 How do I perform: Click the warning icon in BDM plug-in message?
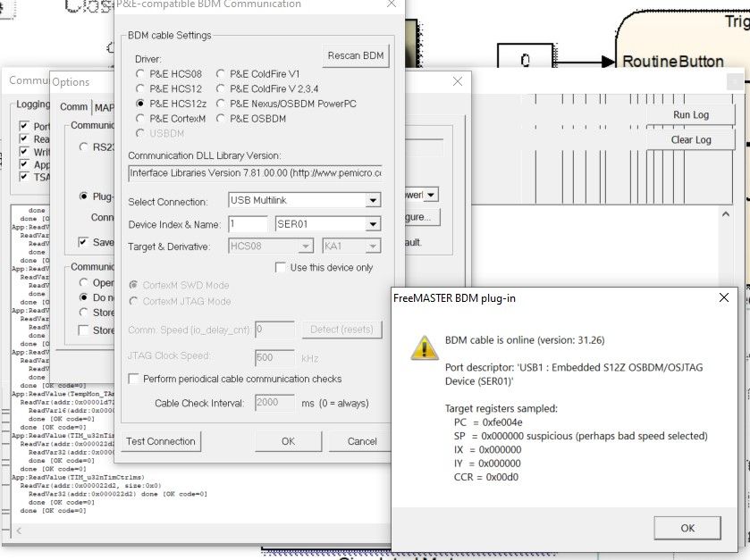(x=424, y=347)
